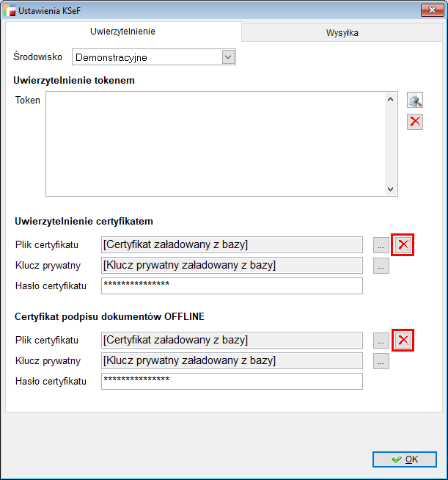Delete the authentication certificate file
The width and height of the screenshot is (448, 480).
click(403, 245)
